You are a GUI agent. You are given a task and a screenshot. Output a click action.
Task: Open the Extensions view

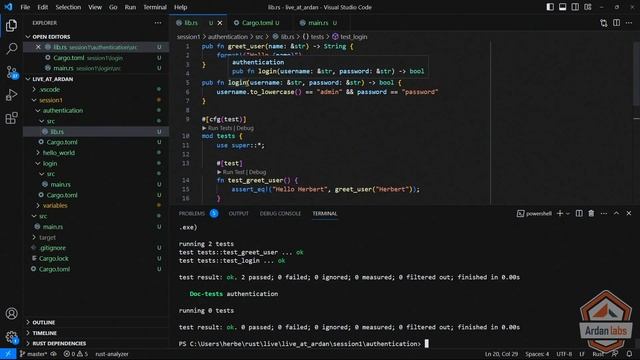tap(11, 118)
